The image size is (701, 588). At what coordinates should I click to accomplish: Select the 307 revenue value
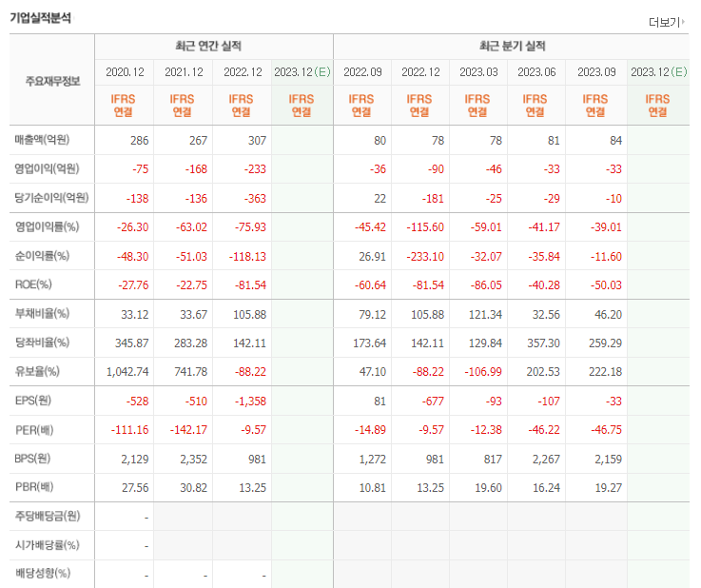click(x=257, y=141)
